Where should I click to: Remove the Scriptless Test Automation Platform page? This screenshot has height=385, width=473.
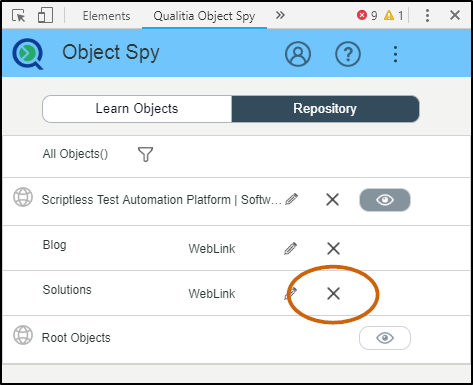click(x=332, y=200)
